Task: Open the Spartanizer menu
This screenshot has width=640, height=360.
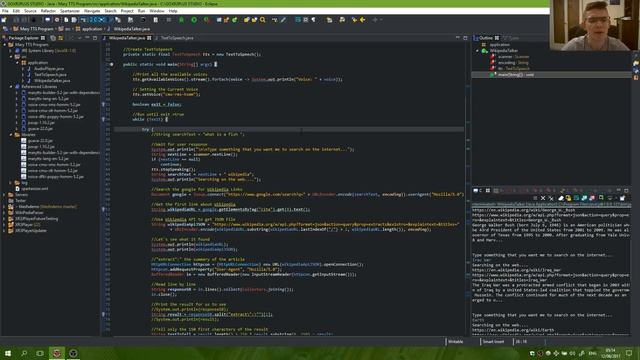Action: [70, 11]
